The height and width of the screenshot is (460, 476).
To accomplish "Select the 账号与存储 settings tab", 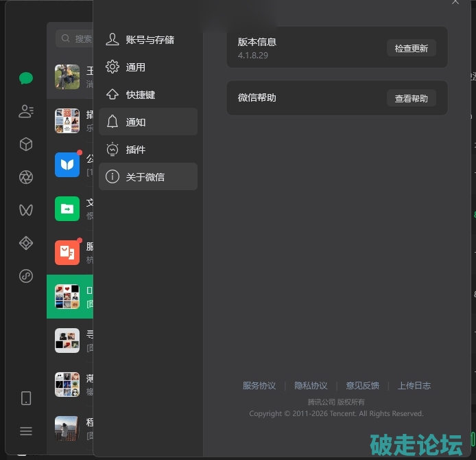I will coord(148,40).
